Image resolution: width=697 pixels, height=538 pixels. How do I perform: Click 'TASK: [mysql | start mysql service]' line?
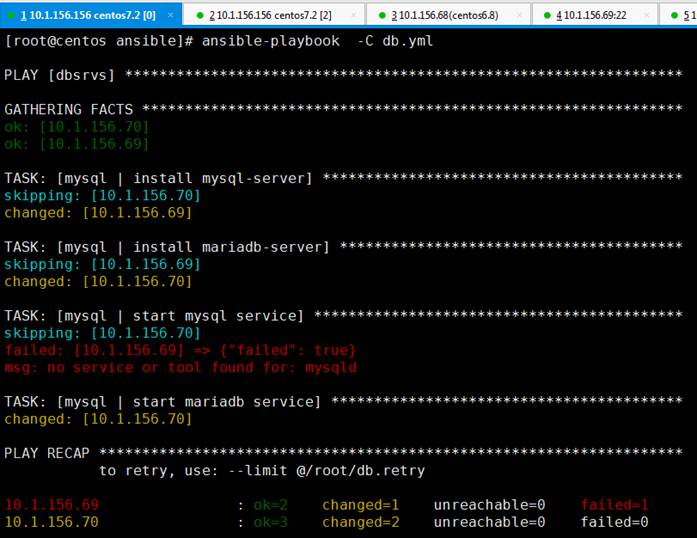[x=343, y=316]
